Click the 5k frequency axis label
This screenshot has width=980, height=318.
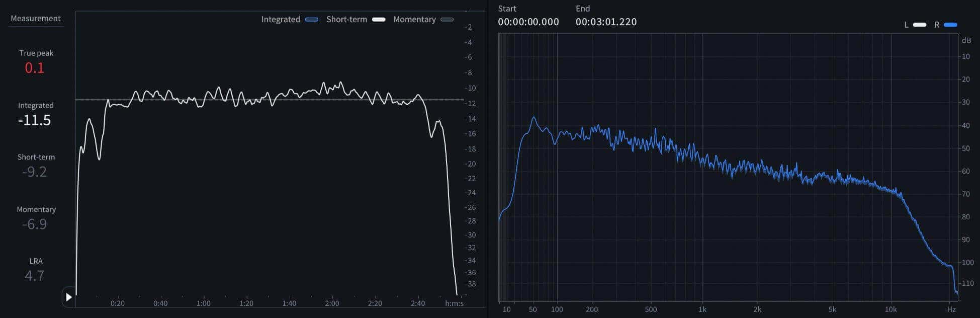coord(832,309)
